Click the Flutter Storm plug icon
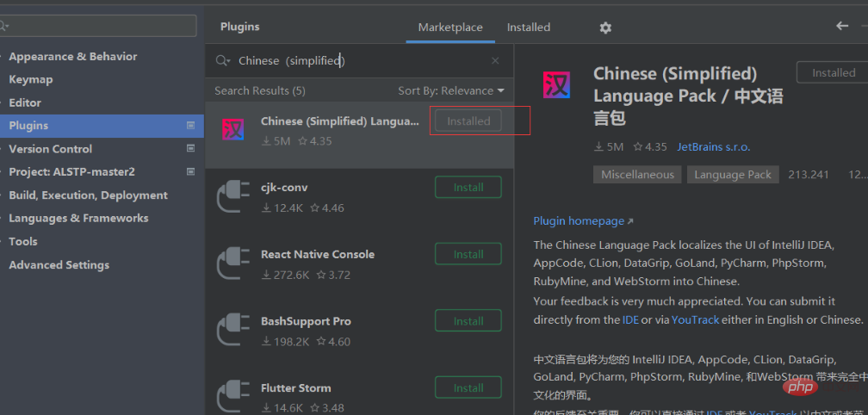 click(233, 397)
